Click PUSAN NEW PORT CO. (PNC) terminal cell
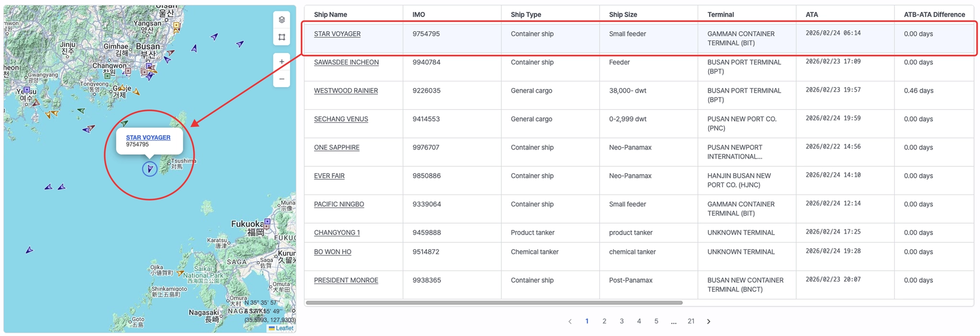980x336 pixels. (742, 124)
